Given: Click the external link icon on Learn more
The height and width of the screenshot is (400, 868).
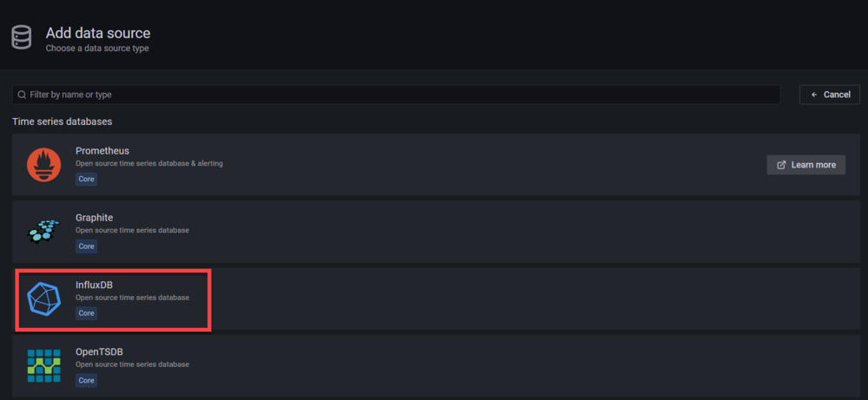Looking at the screenshot, I should pos(782,165).
